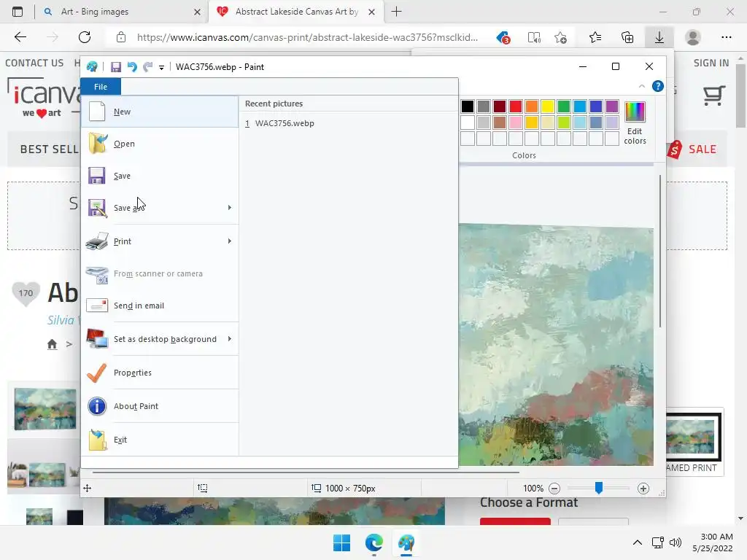Viewport: 747px width, 560px height.
Task: Click the Read aloud icon in Edge
Action: pyautogui.click(x=534, y=37)
